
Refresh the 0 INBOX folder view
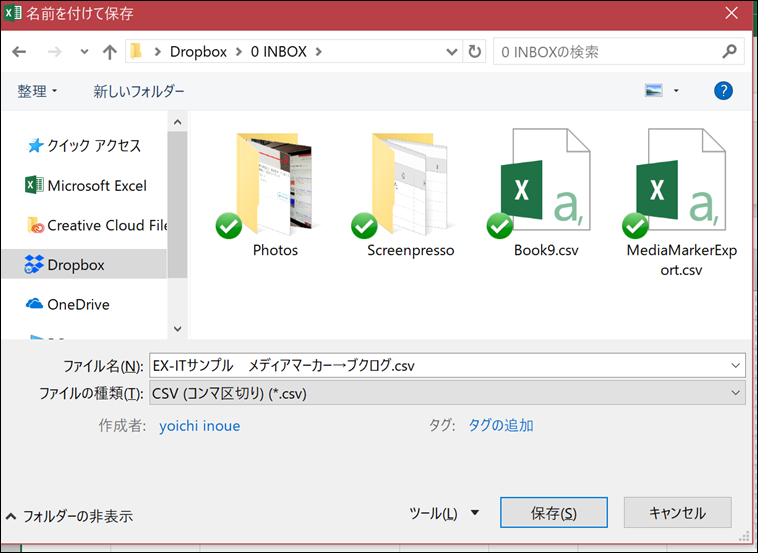(475, 51)
